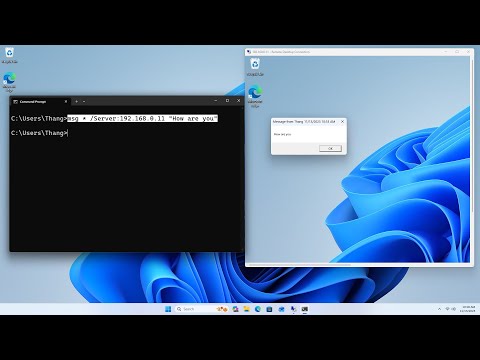Show hidden icons in the system tray
The width and height of the screenshot is (480, 360).
439,309
